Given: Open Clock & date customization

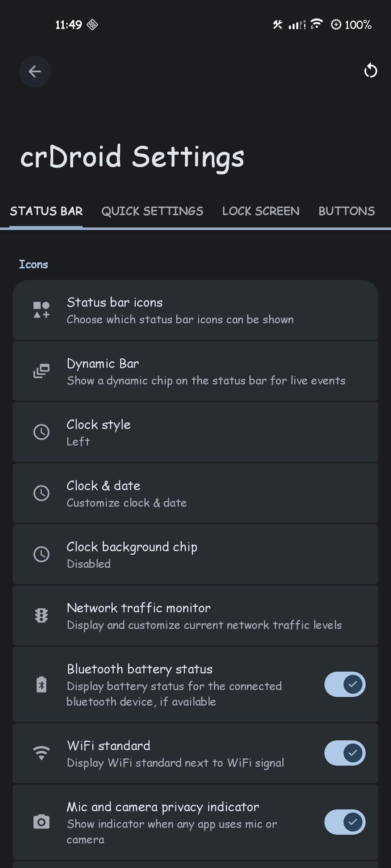Looking at the screenshot, I should click(195, 493).
